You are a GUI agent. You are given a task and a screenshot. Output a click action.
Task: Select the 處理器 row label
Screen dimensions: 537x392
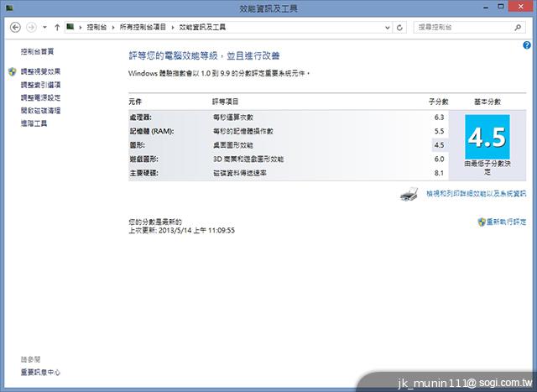coord(140,118)
